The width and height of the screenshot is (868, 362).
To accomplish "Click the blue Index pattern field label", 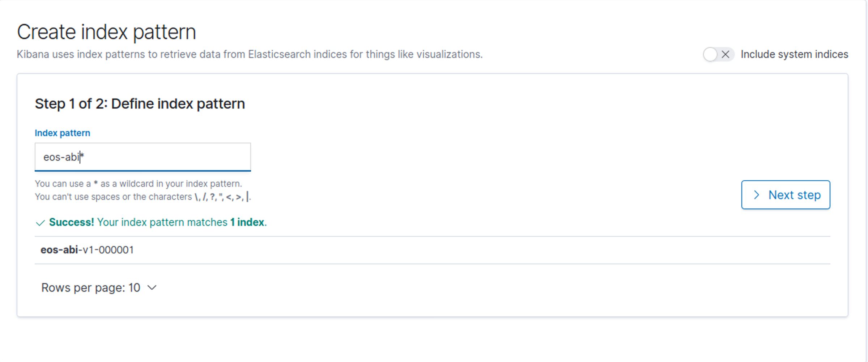I will click(62, 133).
